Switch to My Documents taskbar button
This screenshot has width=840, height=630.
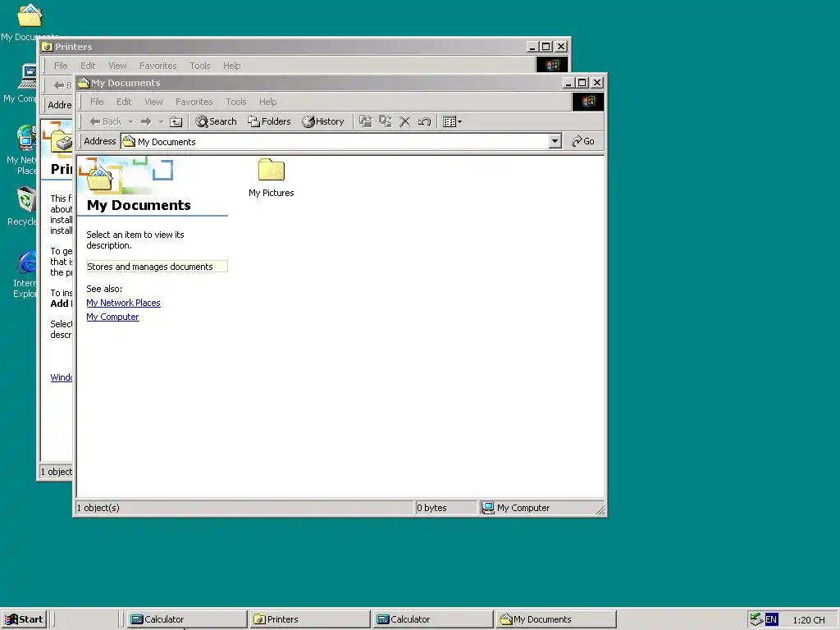556,619
